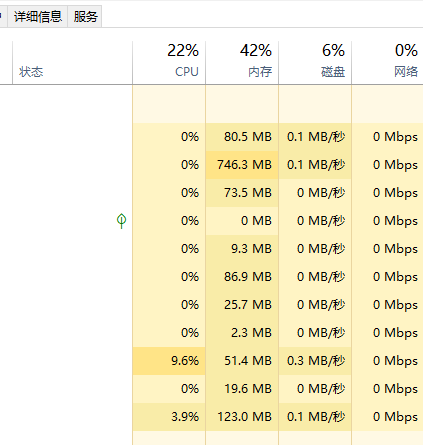Click the 2.3 MB memory cell
The height and width of the screenshot is (445, 423).
[242, 333]
